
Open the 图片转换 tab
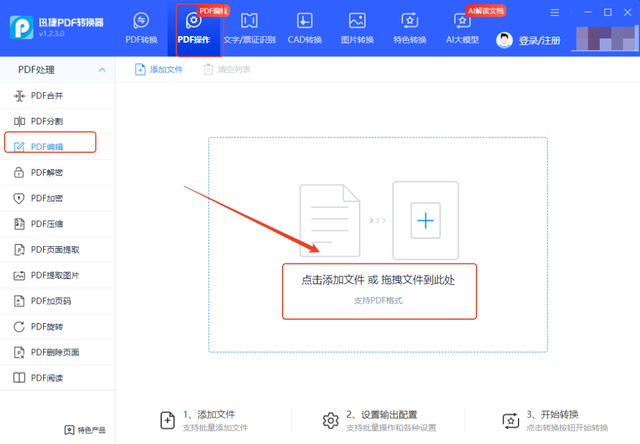click(357, 28)
